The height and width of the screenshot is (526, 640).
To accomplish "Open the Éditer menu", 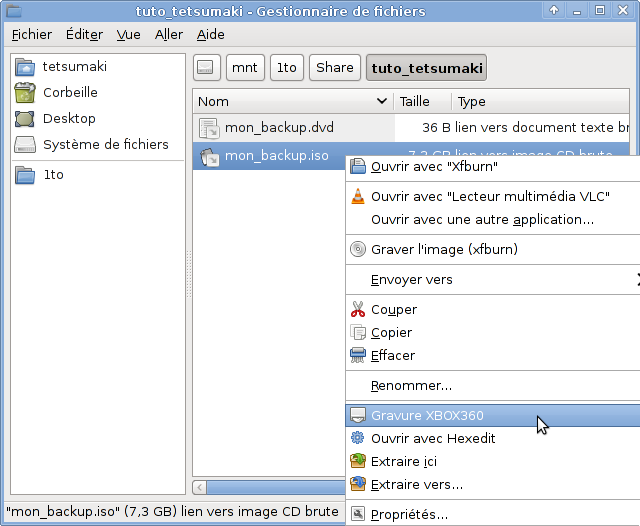I will pos(84,35).
